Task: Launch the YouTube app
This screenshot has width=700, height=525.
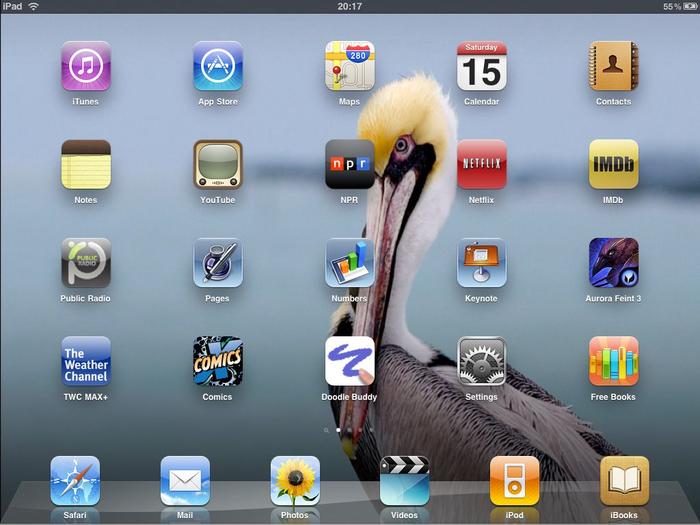Action: click(x=218, y=164)
